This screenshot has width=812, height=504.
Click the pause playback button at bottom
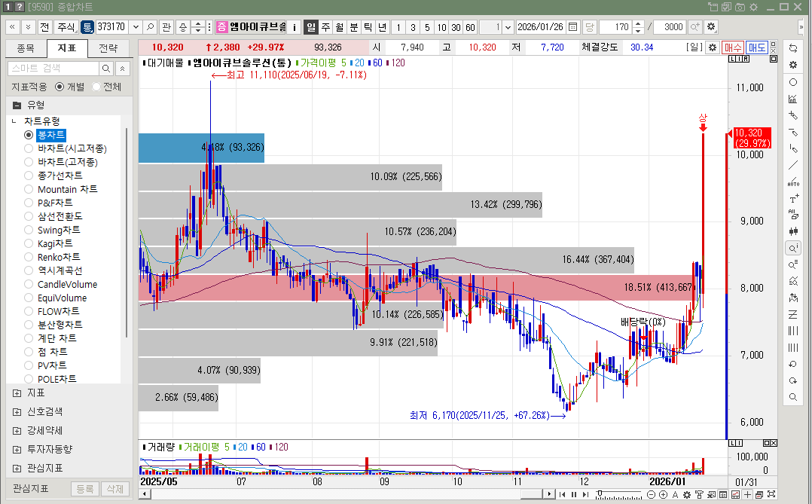[x=574, y=495]
